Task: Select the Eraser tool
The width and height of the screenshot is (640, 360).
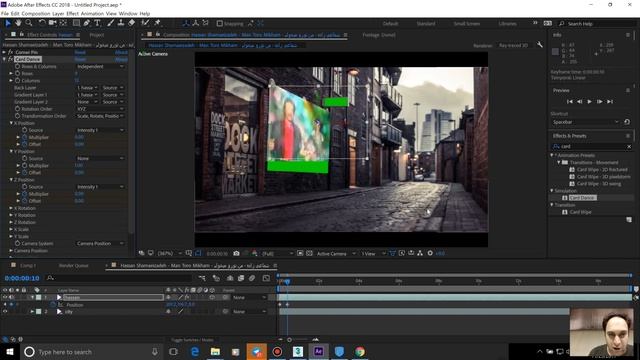Action: [131, 23]
